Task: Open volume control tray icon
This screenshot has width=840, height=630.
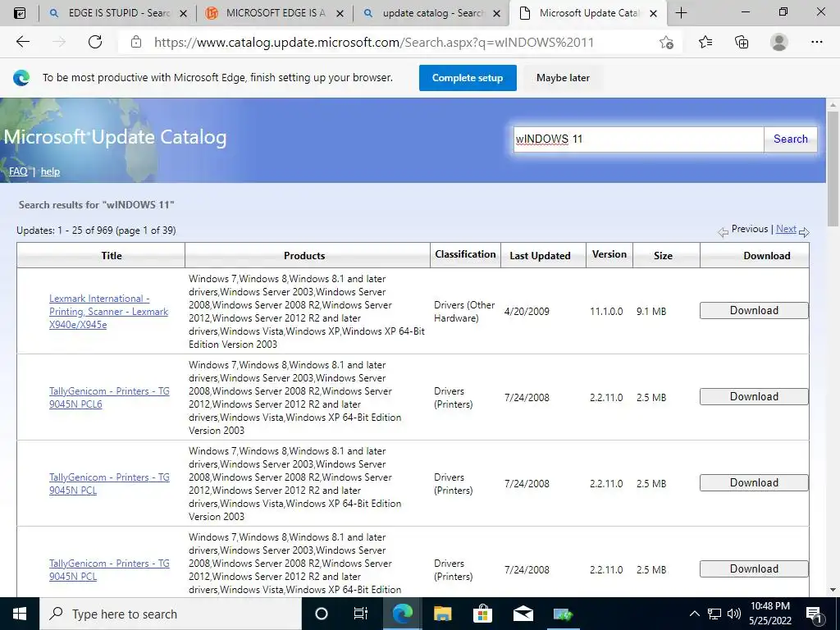Action: pyautogui.click(x=734, y=614)
